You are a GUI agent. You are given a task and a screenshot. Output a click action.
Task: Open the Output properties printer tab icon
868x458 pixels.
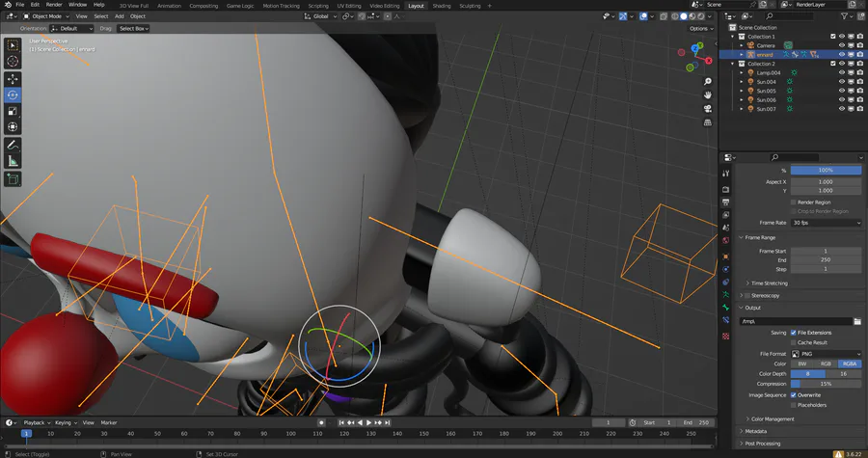point(725,202)
